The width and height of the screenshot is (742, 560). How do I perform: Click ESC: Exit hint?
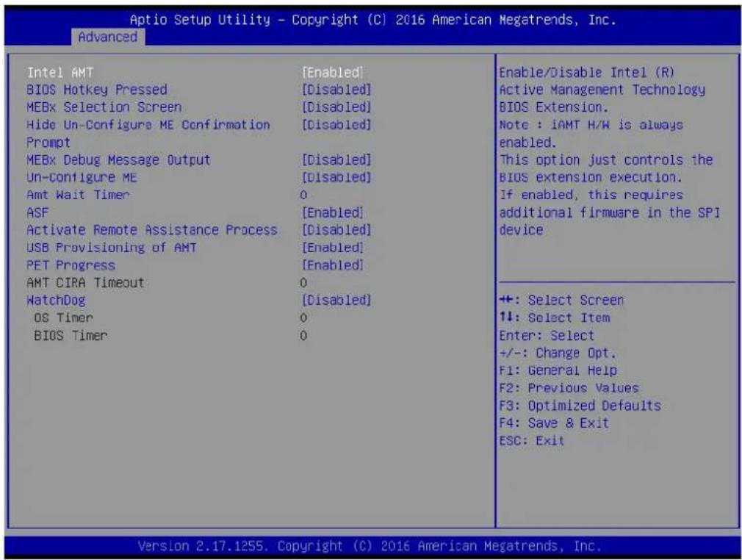532,441
